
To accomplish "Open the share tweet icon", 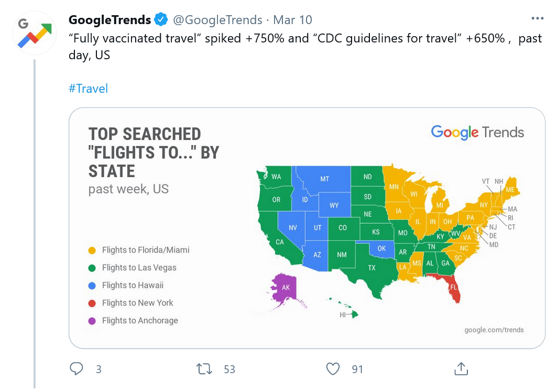I will point(461,369).
